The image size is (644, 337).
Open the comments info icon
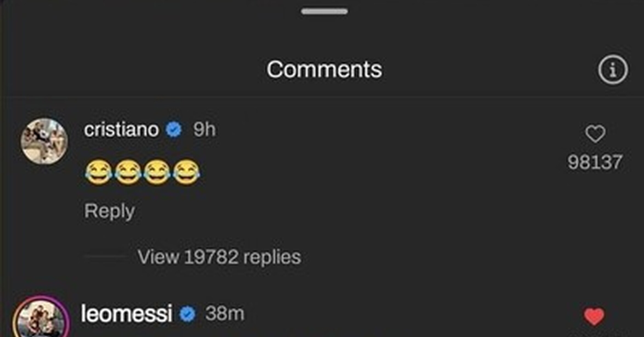tap(613, 70)
